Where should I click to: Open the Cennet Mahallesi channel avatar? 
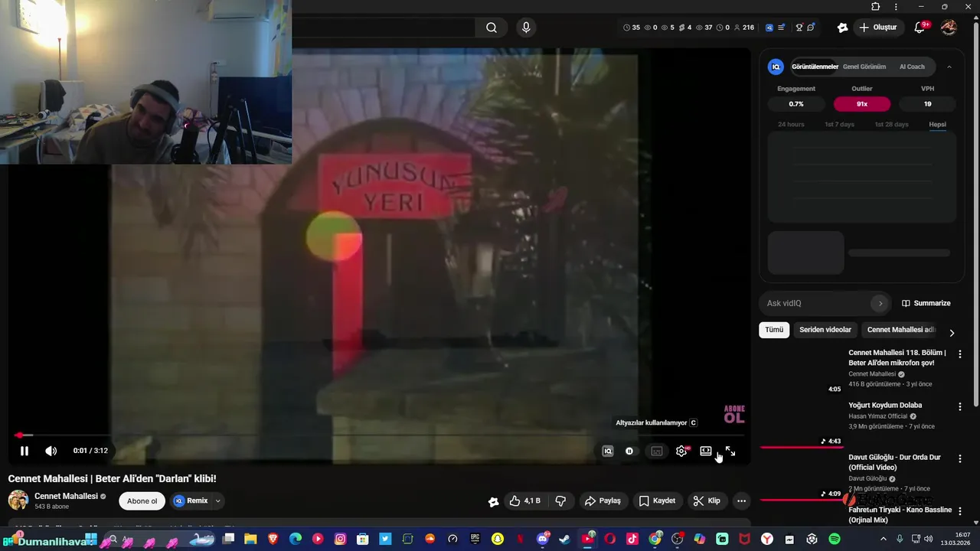coord(18,500)
